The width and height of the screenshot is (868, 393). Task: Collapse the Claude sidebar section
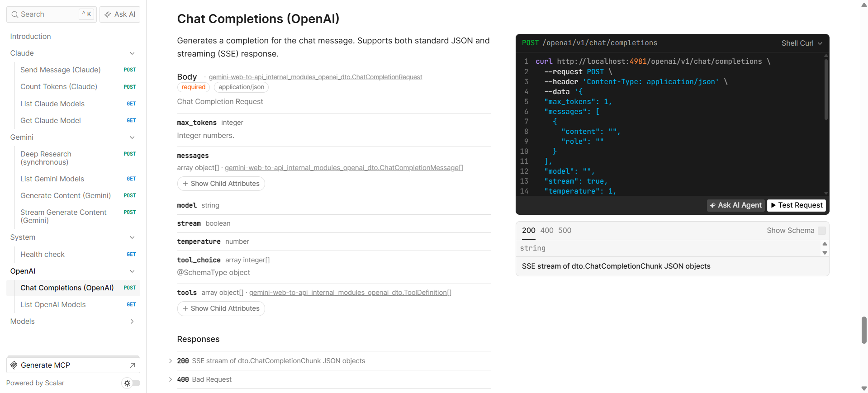[132, 53]
